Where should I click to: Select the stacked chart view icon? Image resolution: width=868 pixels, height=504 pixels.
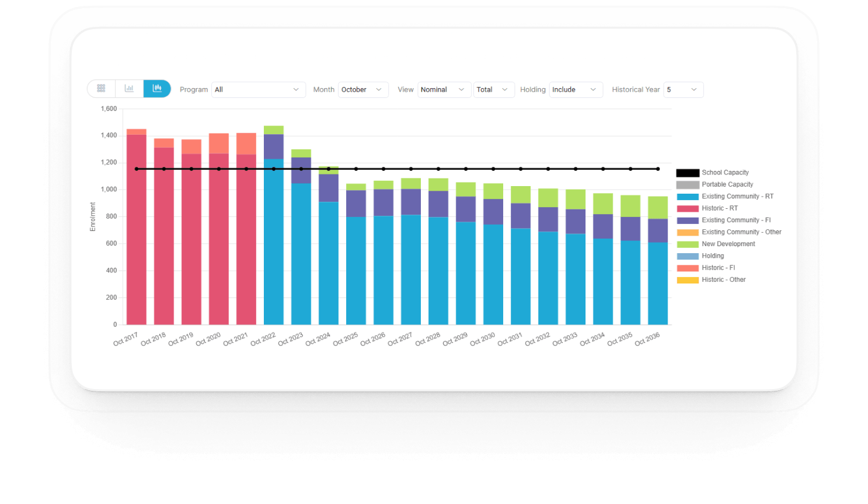tap(157, 89)
